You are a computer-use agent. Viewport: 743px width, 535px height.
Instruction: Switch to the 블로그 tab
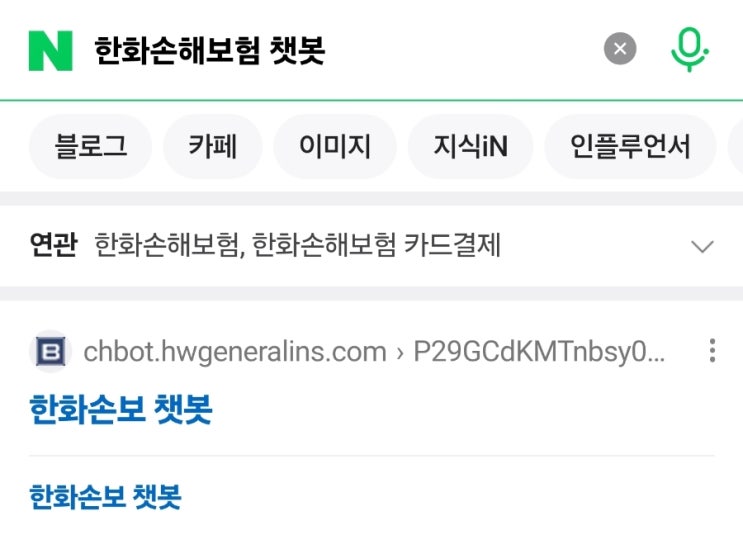(91, 146)
